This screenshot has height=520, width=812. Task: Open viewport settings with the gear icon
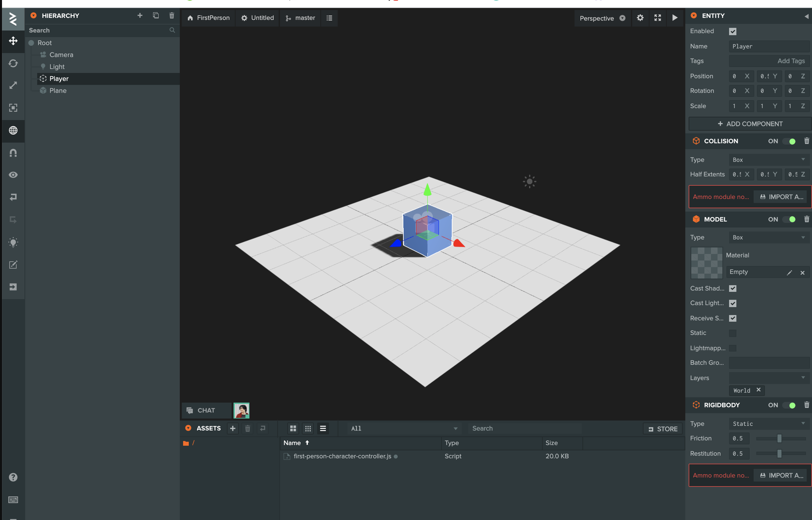[x=640, y=18]
